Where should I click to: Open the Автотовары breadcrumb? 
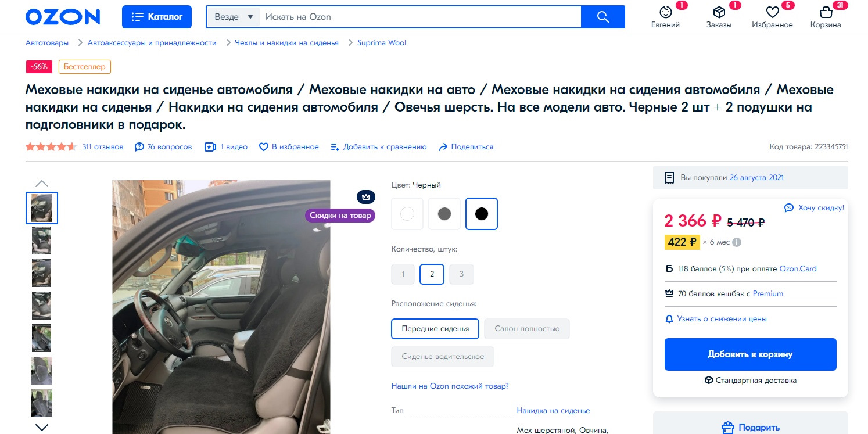pos(46,42)
